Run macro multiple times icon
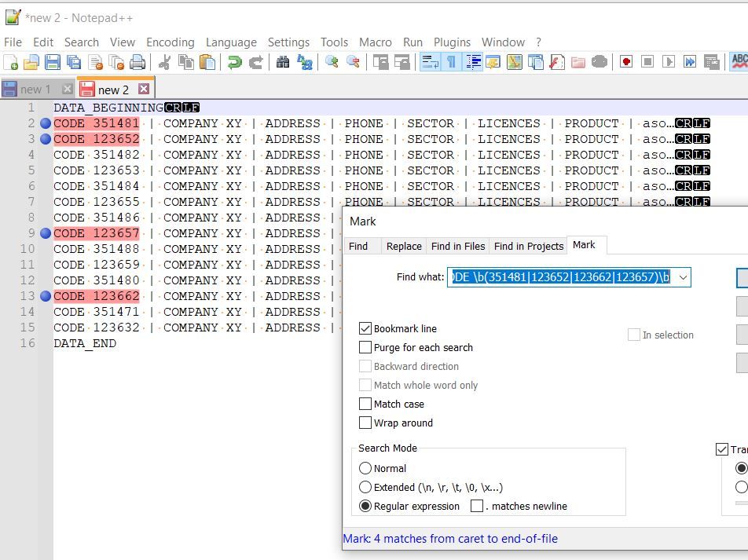 tap(690, 62)
